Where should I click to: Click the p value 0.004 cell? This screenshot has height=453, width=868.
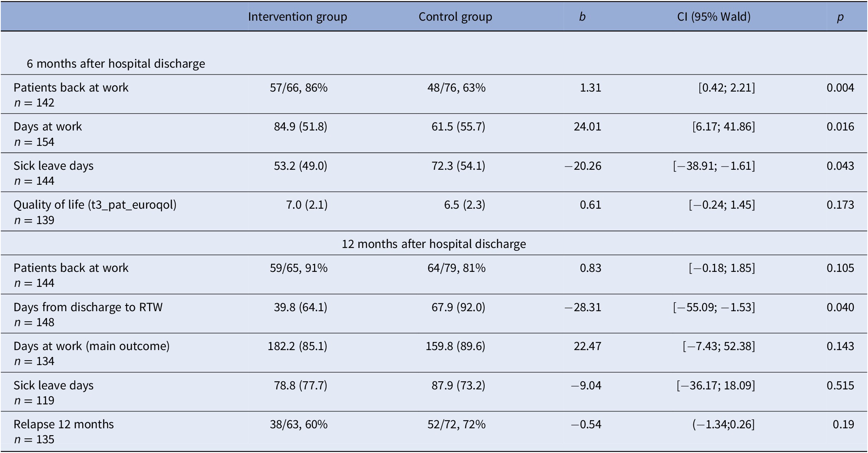pos(840,88)
